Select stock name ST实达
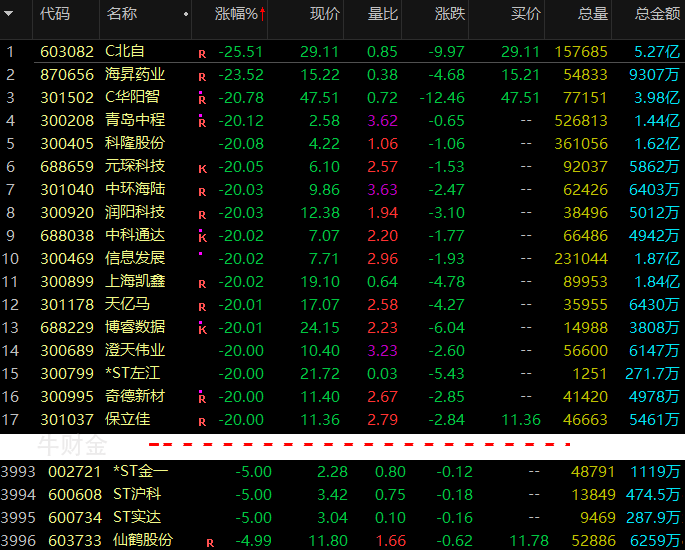 [x=137, y=518]
